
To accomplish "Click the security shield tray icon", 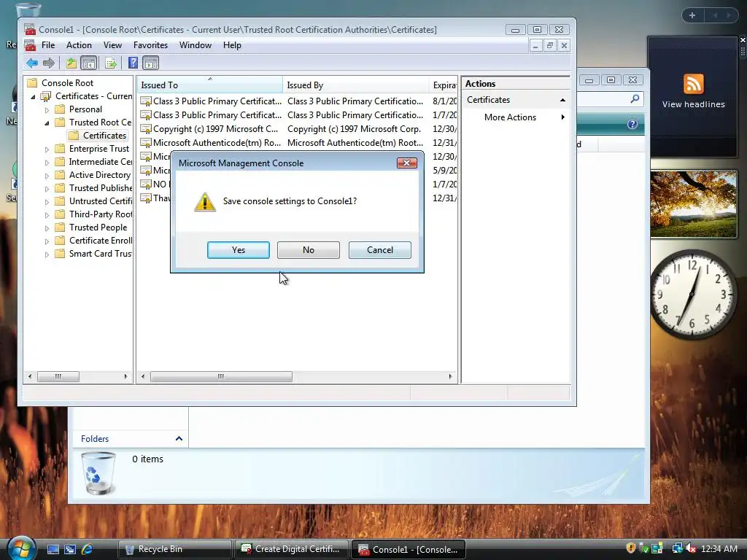I will 631,548.
